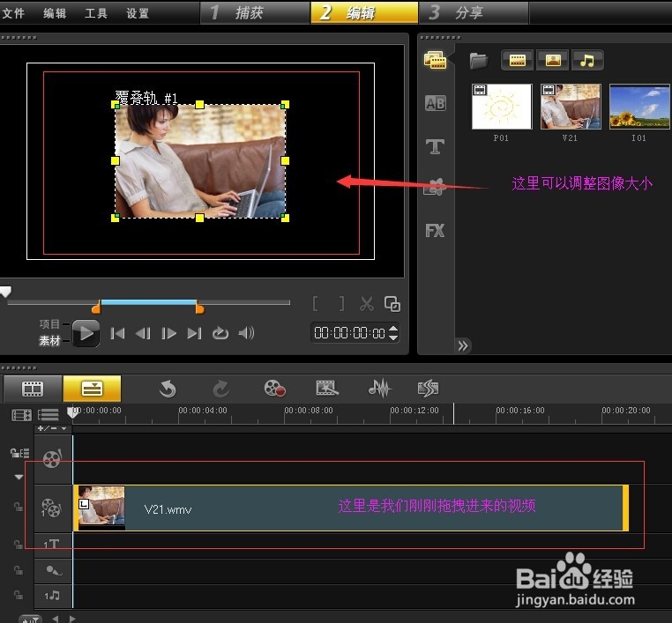Jump to start of clip

[117, 333]
